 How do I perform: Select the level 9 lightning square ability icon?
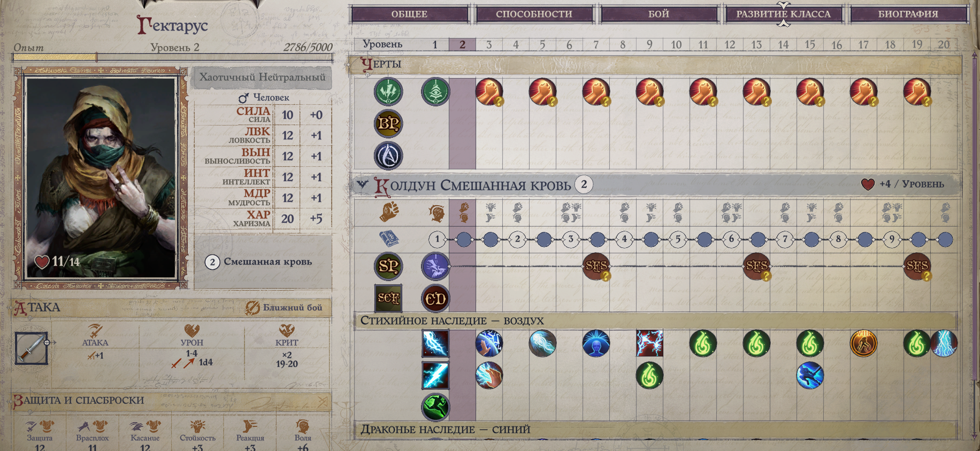(649, 343)
